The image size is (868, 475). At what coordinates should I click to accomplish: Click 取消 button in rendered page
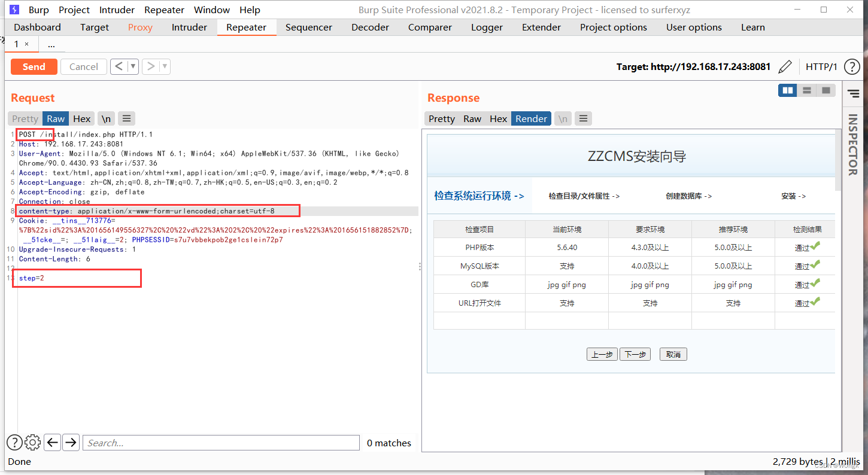pos(673,354)
